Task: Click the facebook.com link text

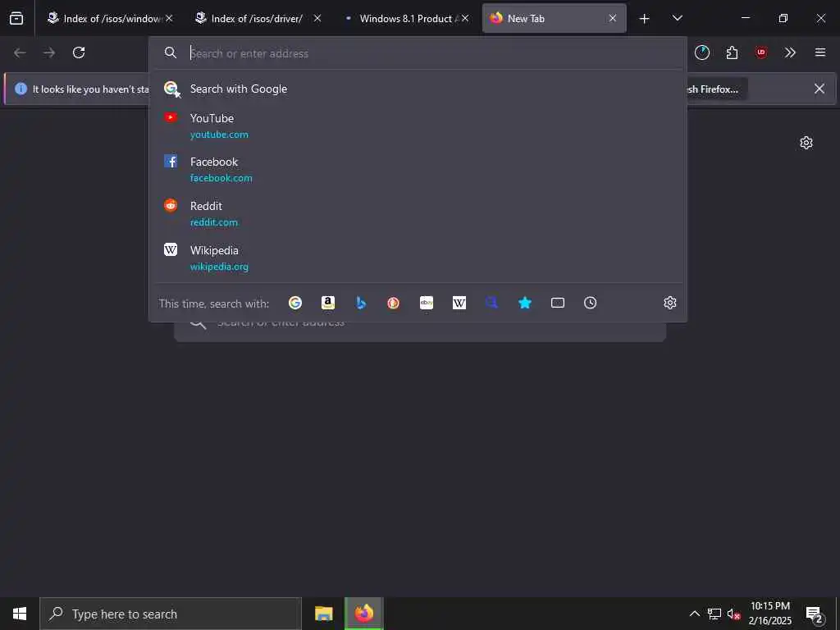Action: point(221,178)
